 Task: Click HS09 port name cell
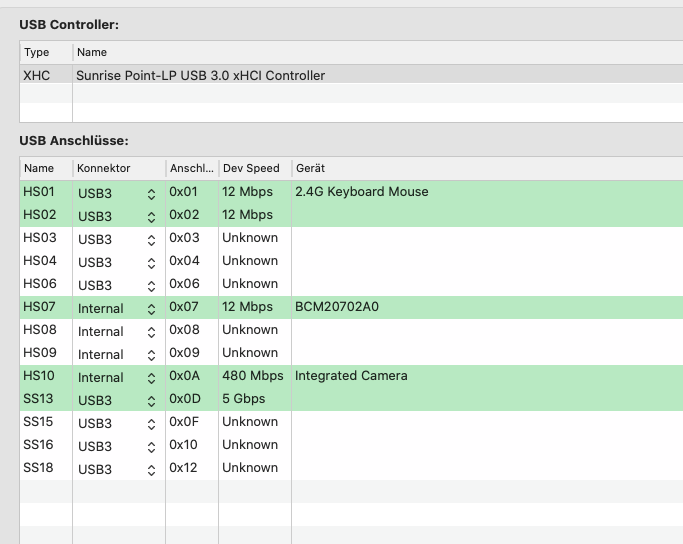[x=40, y=353]
